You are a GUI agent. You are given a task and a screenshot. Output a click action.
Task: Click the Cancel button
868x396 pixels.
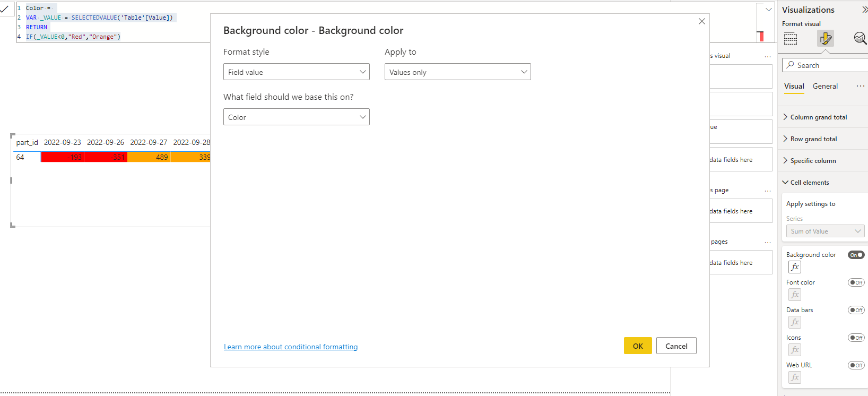676,346
